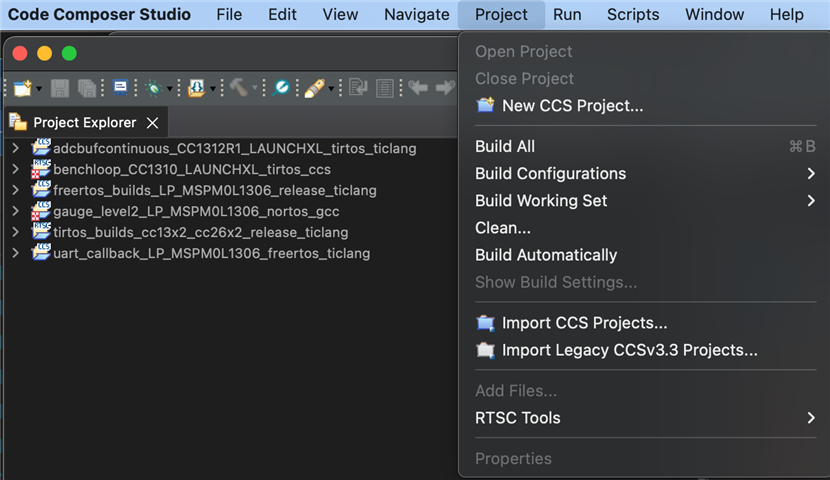Expand gauge_level2_LP_MSPM0L1306 project node

(x=16, y=211)
